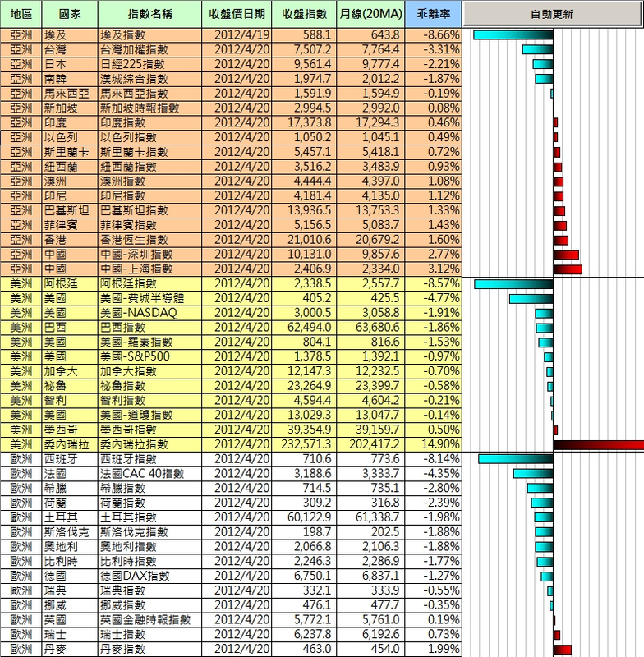The height and width of the screenshot is (657, 644).
Task: Click the 埃及指數 cell
Action: pyautogui.click(x=149, y=35)
